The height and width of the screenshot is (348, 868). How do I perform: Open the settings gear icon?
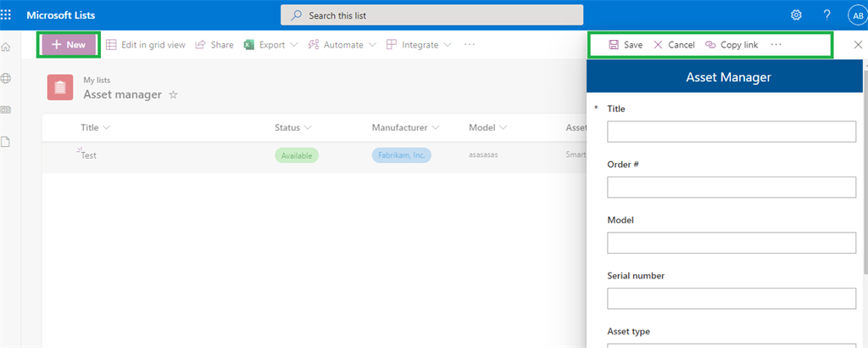point(796,15)
